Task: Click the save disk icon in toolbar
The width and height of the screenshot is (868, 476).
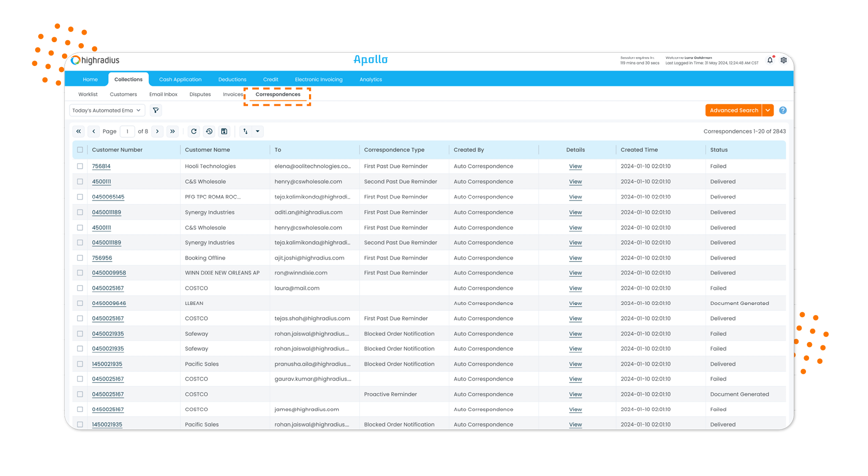Action: pos(224,132)
